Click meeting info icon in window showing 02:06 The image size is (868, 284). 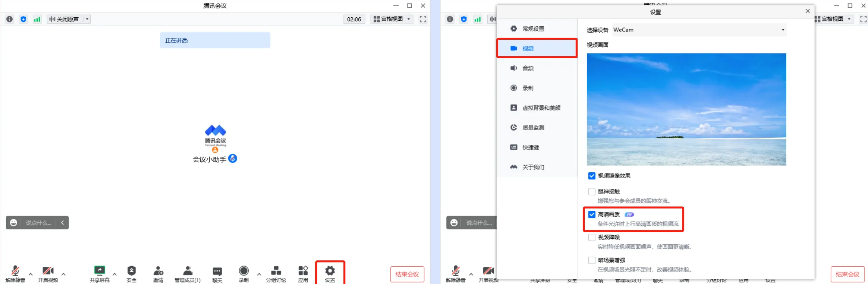[x=9, y=19]
